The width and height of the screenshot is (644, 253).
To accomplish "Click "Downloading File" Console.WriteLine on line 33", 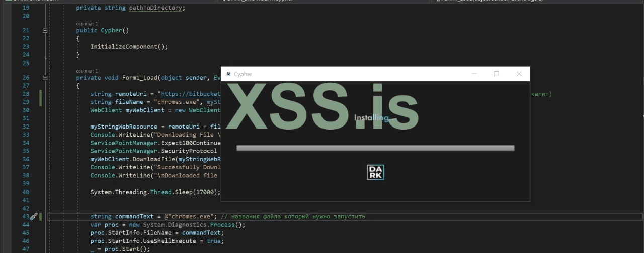I will point(155,135).
